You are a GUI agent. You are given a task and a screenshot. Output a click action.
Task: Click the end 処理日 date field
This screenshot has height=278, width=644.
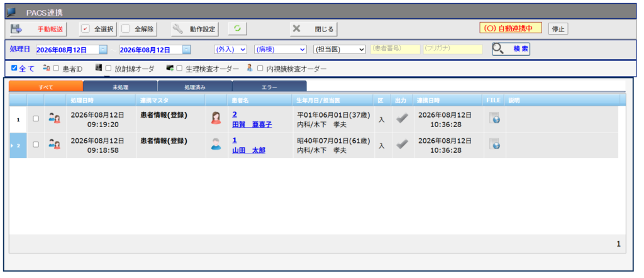pyautogui.click(x=151, y=50)
